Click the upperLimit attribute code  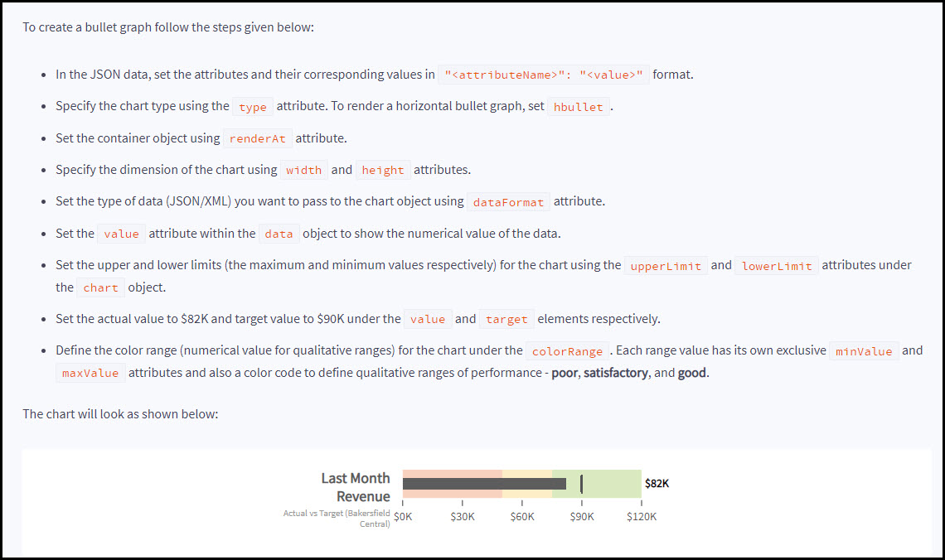click(x=666, y=266)
